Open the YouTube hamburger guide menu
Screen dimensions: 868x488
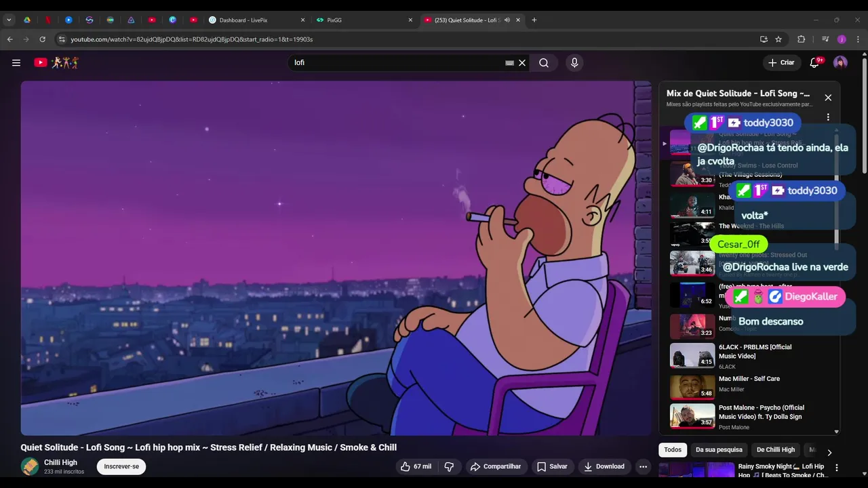(16, 62)
